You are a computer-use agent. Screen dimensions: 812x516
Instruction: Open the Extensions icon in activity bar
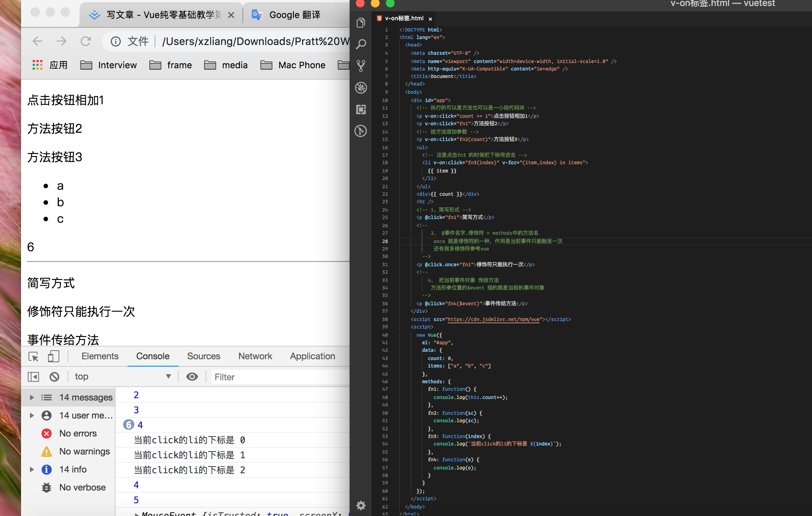click(x=361, y=109)
